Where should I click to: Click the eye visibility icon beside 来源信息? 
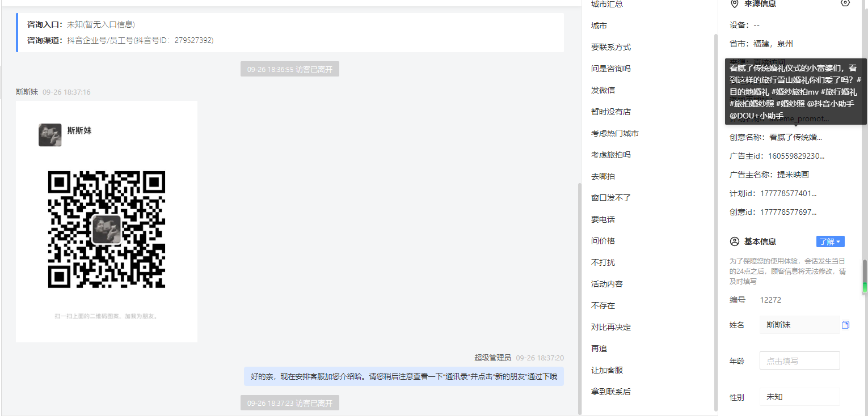point(845,3)
